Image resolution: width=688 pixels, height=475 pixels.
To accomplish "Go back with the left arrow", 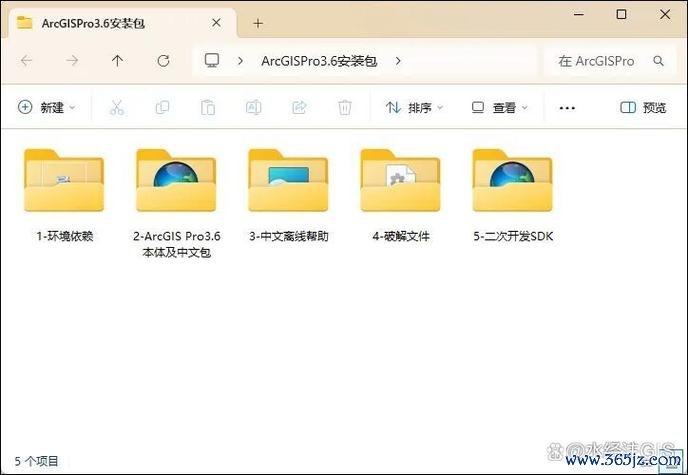I will click(27, 61).
